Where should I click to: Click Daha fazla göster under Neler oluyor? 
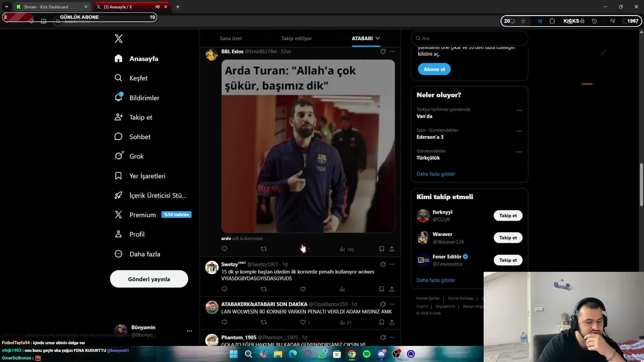[x=436, y=174]
